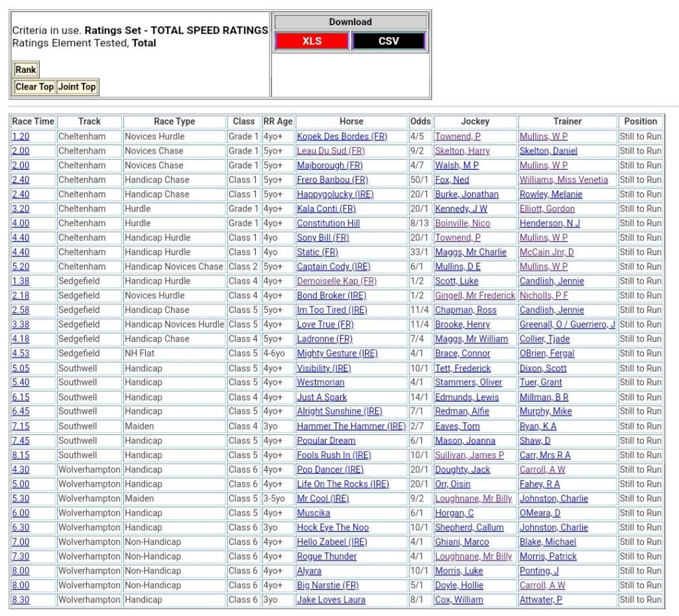Click the CSV download button
Viewport: 679px width, 616px height.
click(388, 41)
